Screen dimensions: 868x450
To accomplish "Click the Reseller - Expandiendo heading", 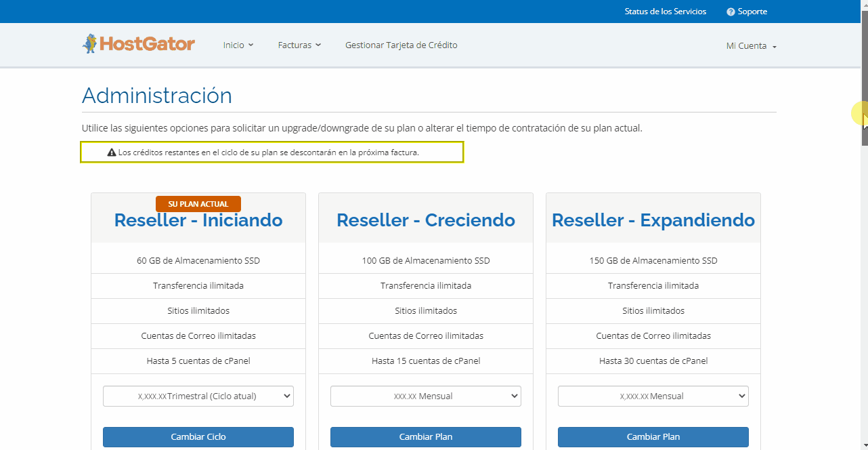I will click(653, 220).
